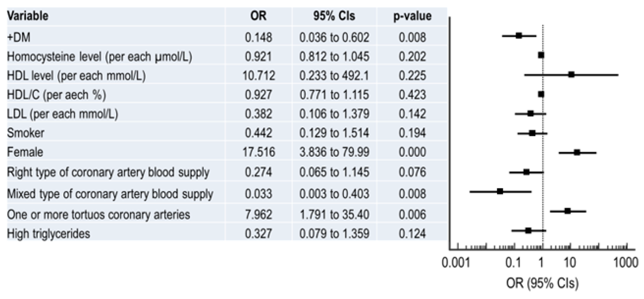Select the One or more tortuos coronary arteries label
This screenshot has width=644, height=299.
pos(98,215)
